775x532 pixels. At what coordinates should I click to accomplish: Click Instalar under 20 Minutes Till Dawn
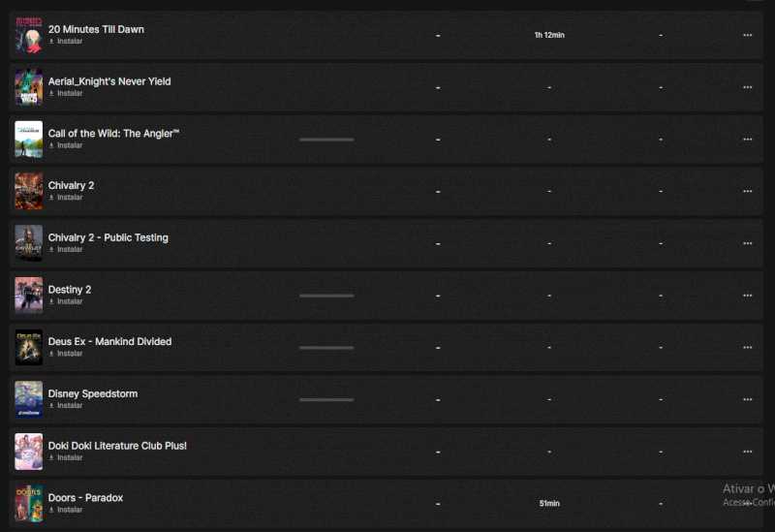coord(69,42)
